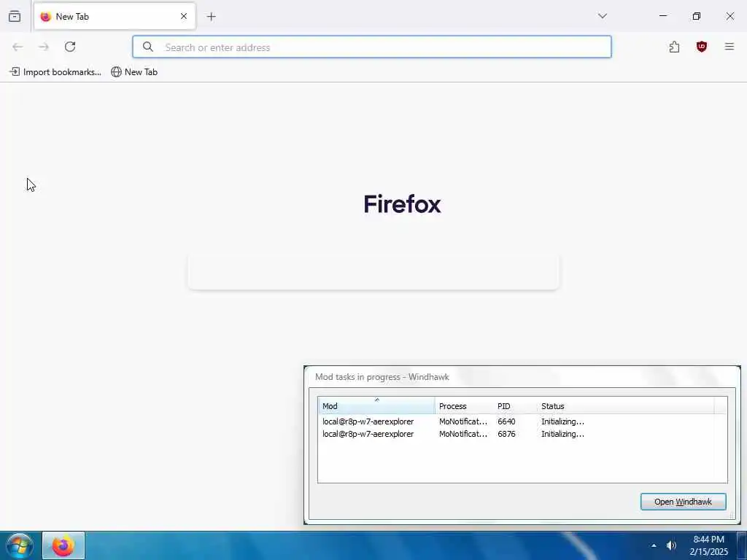The width and height of the screenshot is (747, 560).
Task: Show hidden system tray icons
Action: point(654,545)
